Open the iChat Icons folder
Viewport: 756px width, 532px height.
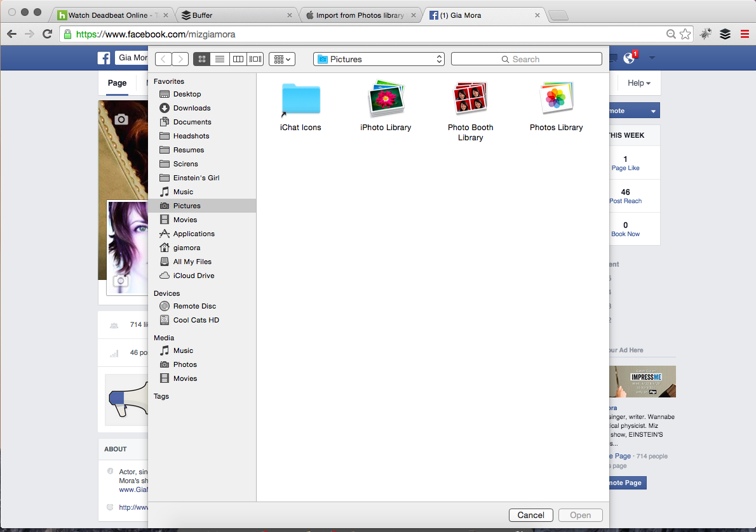coord(300,107)
